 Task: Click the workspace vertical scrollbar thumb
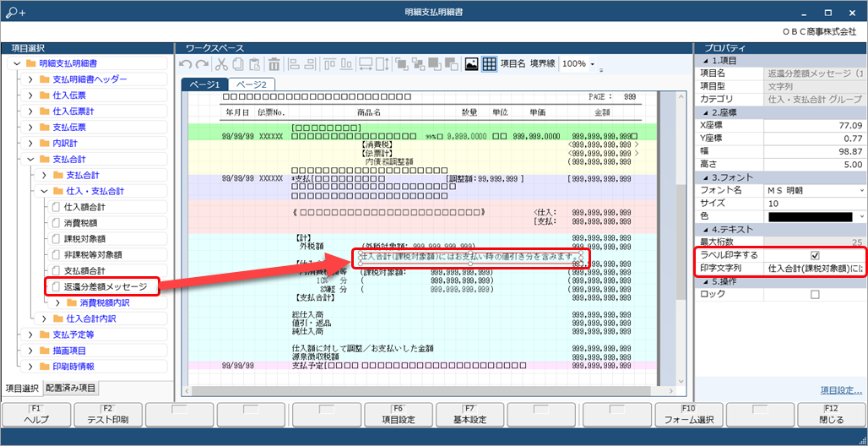click(x=682, y=243)
